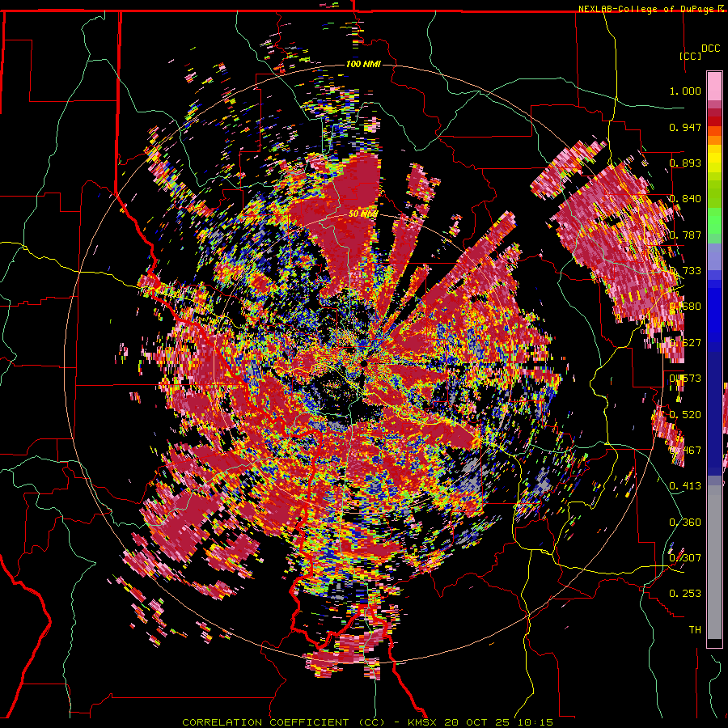This screenshot has height=728, width=728.
Task: Click the CORRELATION COEFFICIENT (CC) caption text
Action: pos(283,722)
